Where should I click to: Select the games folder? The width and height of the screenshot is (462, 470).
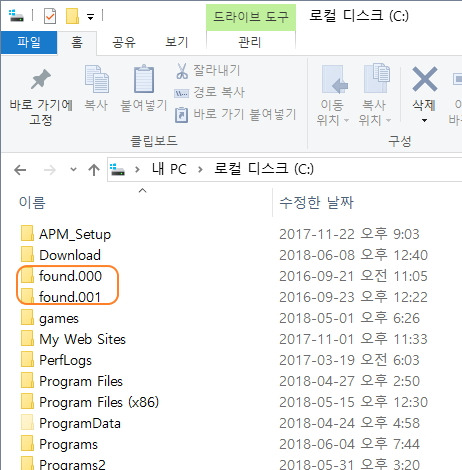point(59,318)
